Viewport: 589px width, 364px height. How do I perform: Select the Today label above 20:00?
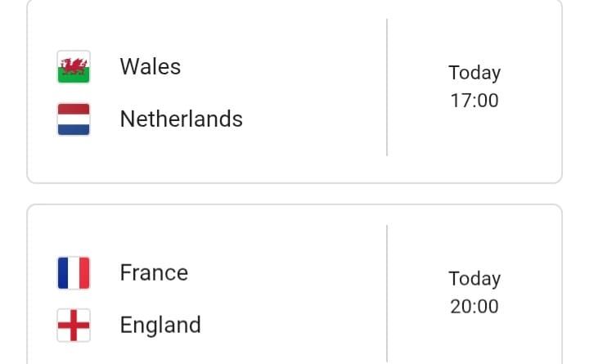pyautogui.click(x=474, y=279)
